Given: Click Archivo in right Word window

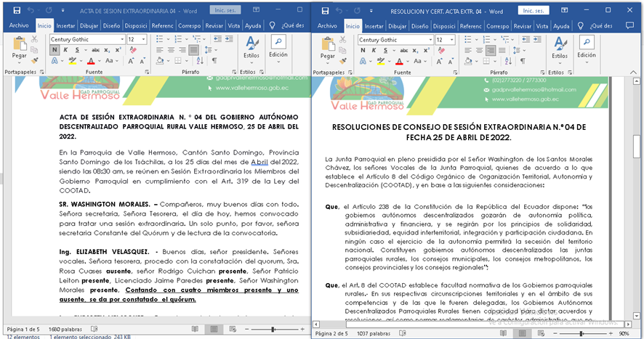Looking at the screenshot, I should click(x=327, y=25).
